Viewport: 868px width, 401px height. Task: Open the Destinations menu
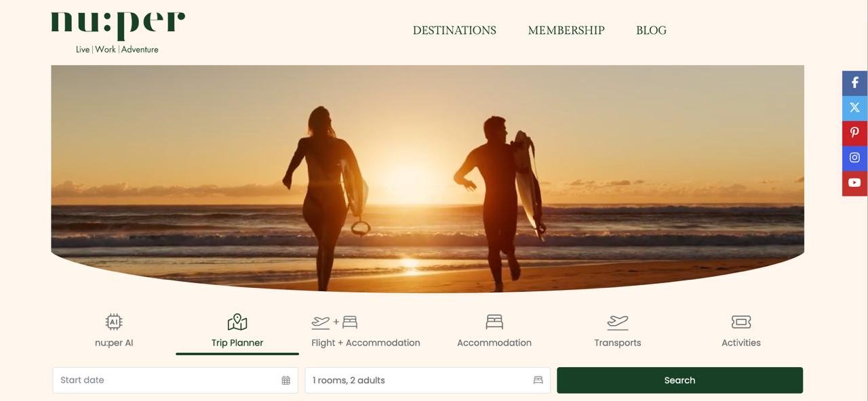pos(454,30)
